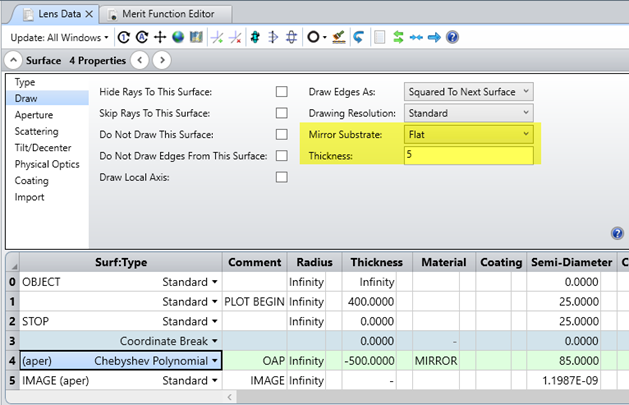Click the green swap arrows icon
This screenshot has width=629, height=405.
[398, 37]
